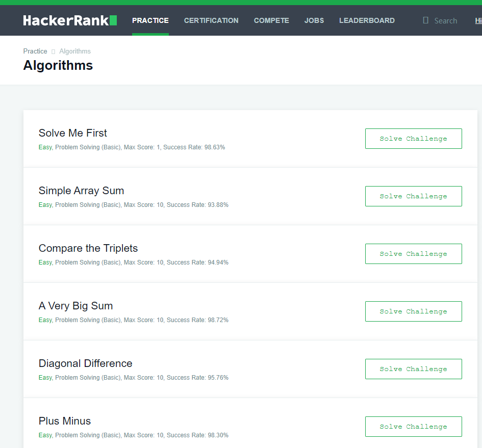Click into the Search field

click(445, 21)
